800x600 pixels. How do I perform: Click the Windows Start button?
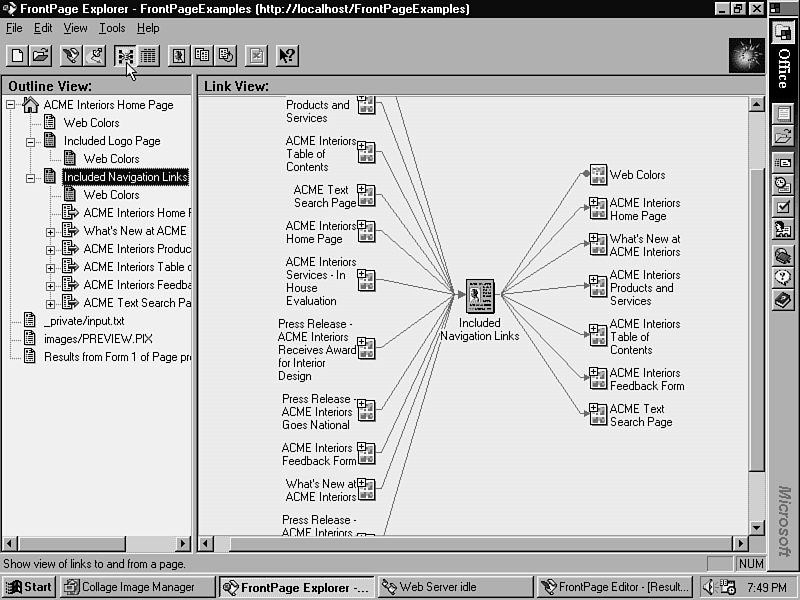point(29,587)
